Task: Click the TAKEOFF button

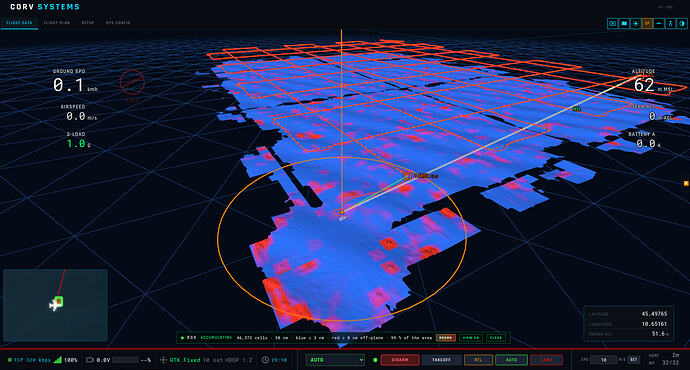Action: (441, 360)
